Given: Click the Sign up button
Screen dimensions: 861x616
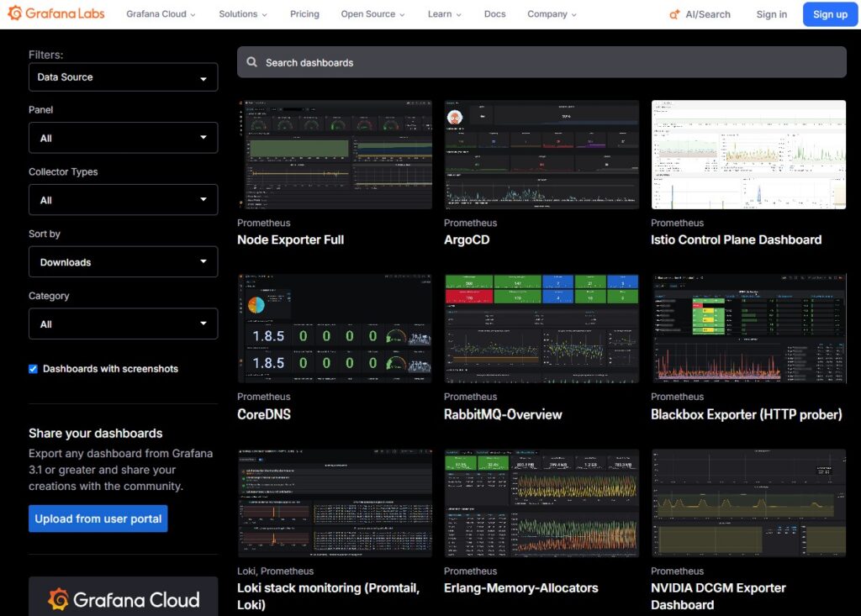Looking at the screenshot, I should click(830, 14).
